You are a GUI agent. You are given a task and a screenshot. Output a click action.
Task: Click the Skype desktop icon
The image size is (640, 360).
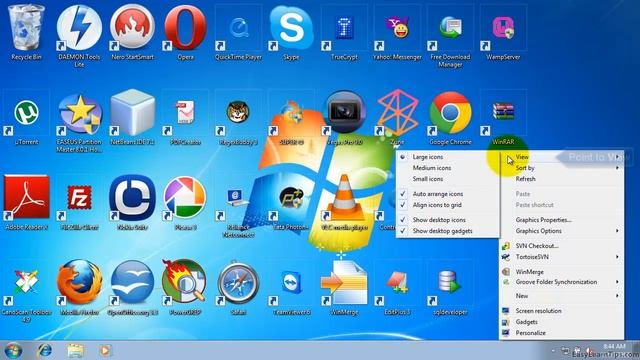coord(291,28)
